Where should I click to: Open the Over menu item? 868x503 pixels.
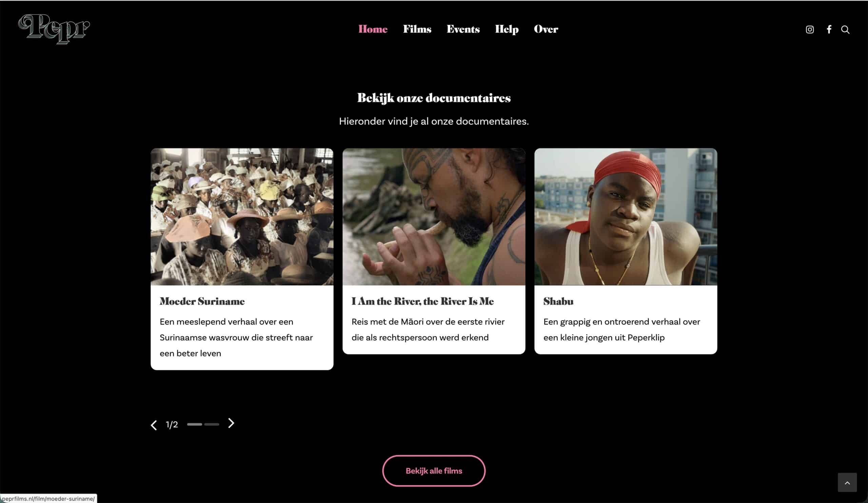coord(546,29)
